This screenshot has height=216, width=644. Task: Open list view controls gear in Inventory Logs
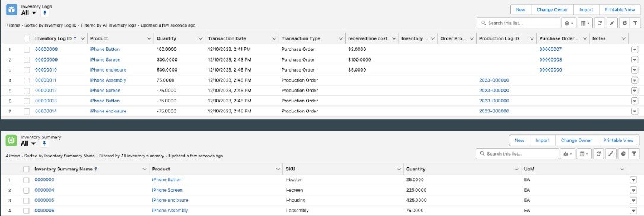pyautogui.click(x=569, y=23)
